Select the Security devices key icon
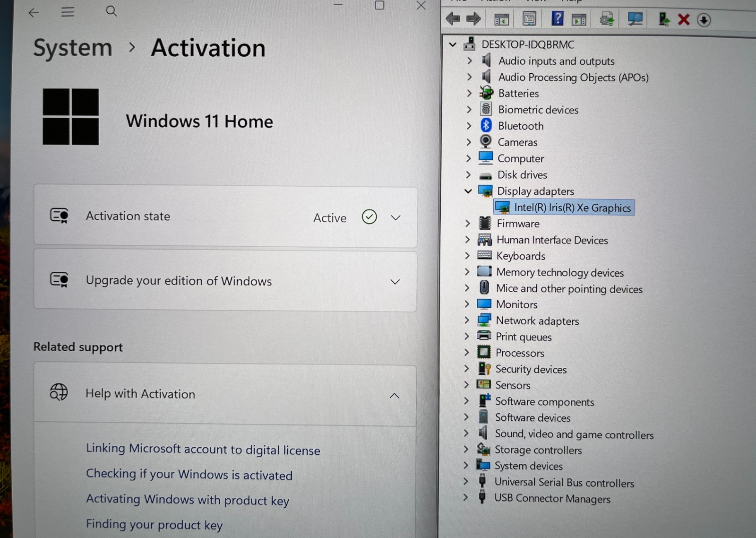This screenshot has height=538, width=756. tap(484, 368)
